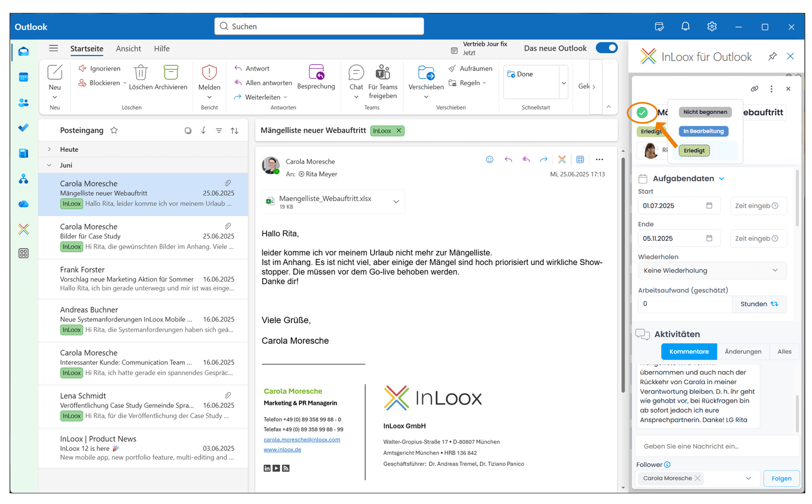The height and width of the screenshot is (504, 812).
Task: Select the Startseite ribbon tab
Action: 87,49
